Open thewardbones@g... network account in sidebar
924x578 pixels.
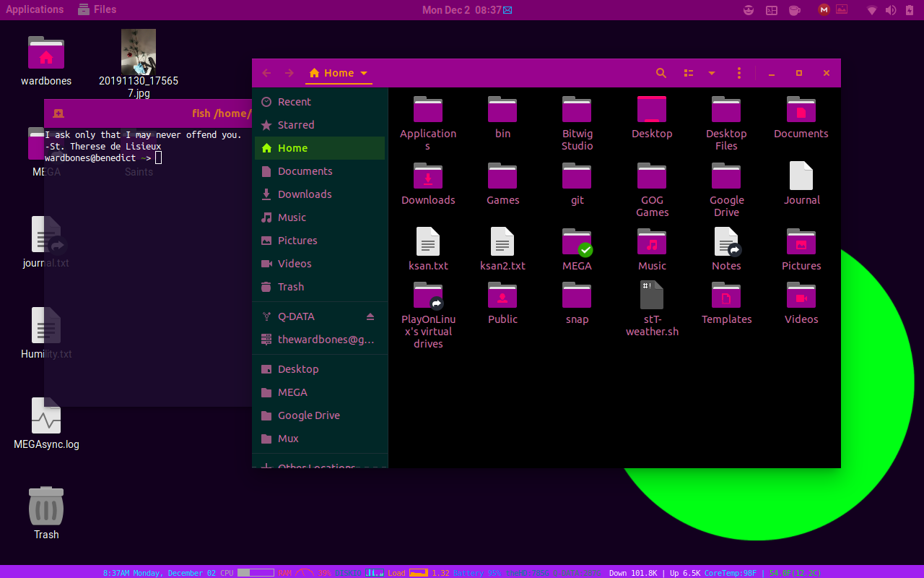click(320, 340)
